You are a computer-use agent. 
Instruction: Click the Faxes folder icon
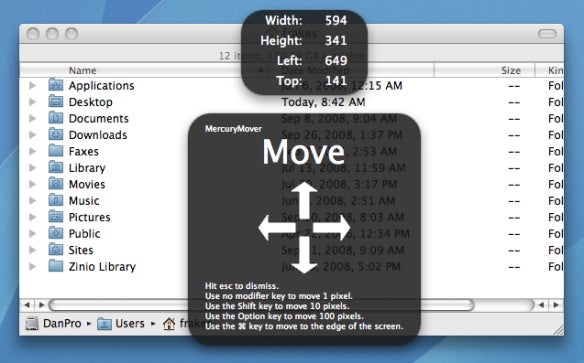tap(55, 151)
